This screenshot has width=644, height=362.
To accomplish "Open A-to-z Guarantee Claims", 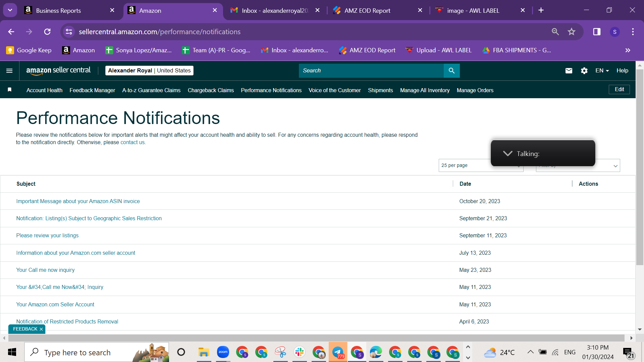I will click(x=151, y=90).
